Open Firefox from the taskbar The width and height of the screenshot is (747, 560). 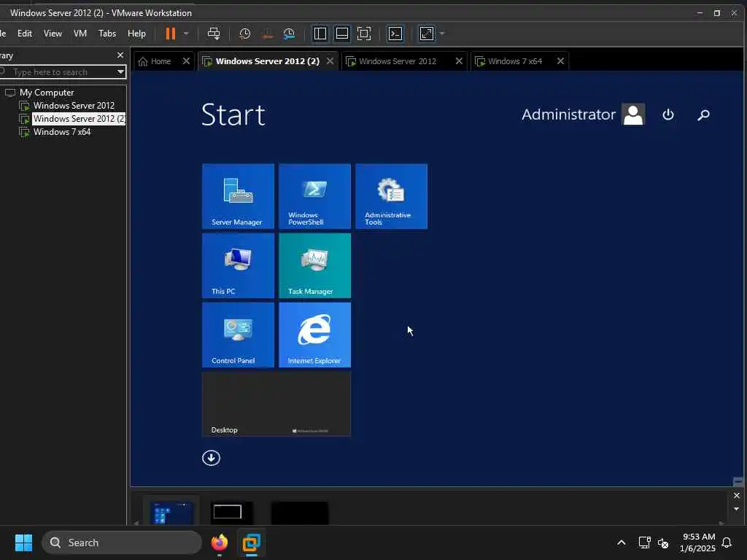(x=219, y=542)
